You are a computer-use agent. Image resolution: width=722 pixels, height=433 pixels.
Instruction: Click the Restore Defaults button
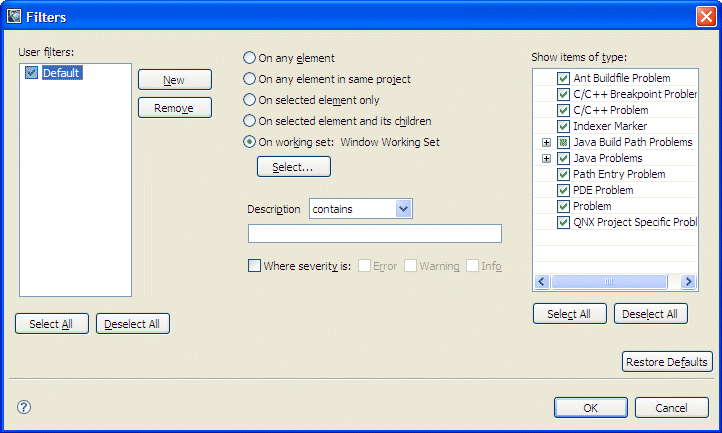667,362
